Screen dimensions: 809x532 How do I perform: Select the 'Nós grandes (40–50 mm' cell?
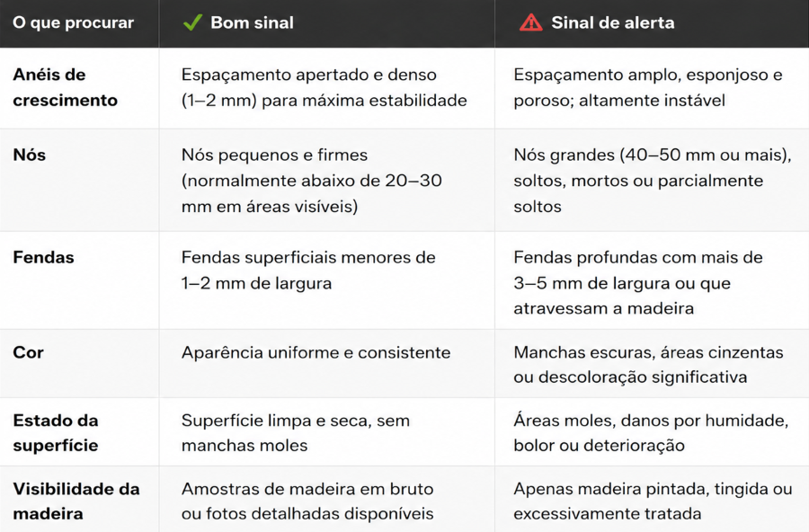point(653,181)
